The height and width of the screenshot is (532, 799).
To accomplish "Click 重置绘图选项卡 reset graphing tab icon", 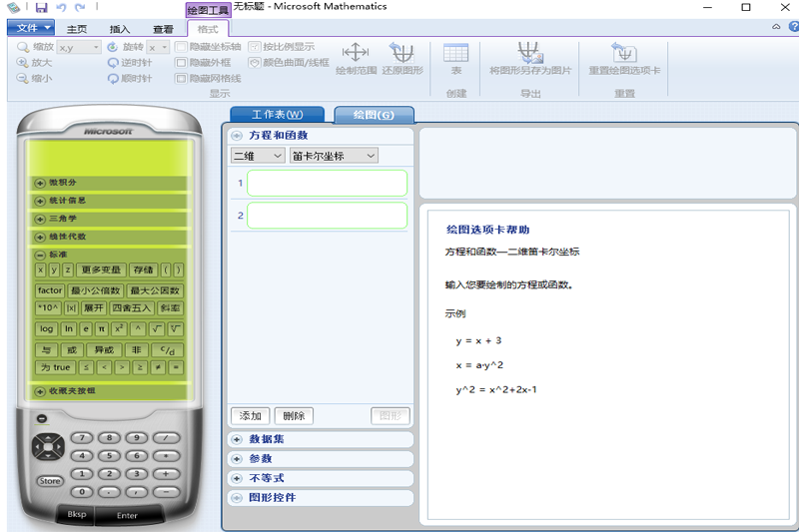I will point(623,53).
